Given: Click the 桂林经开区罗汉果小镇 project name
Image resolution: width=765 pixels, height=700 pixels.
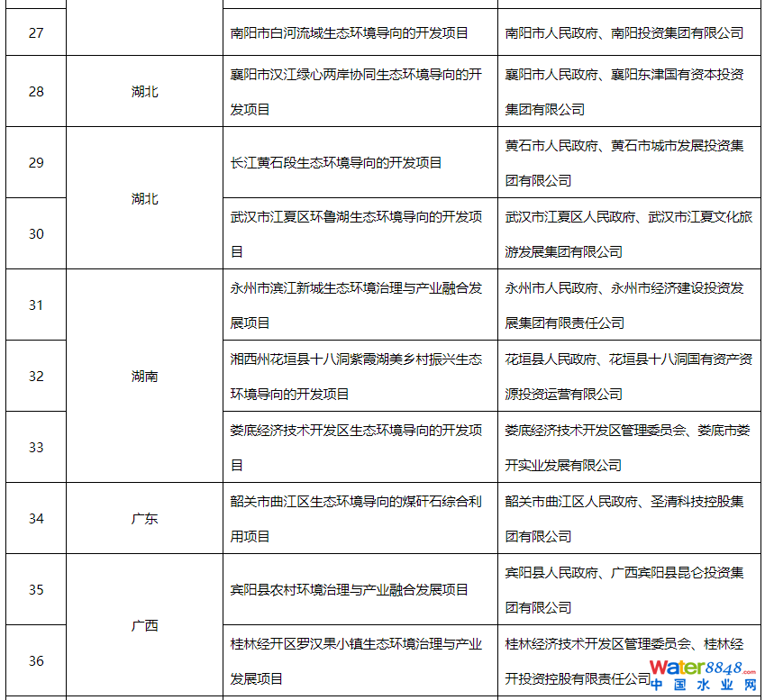Looking at the screenshot, I should tap(357, 660).
